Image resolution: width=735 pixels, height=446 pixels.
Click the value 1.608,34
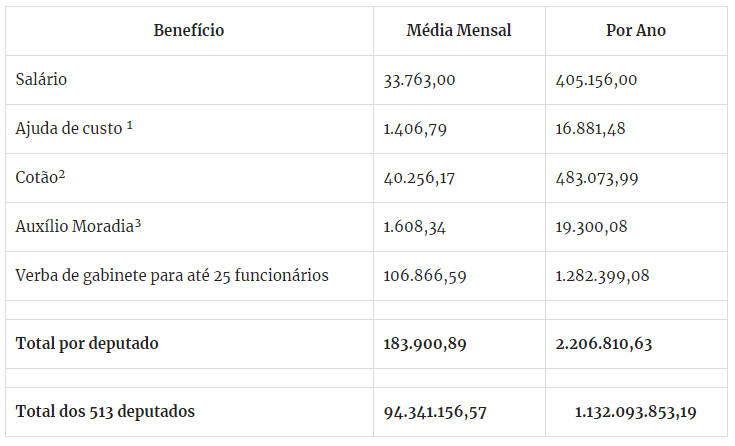tap(415, 227)
